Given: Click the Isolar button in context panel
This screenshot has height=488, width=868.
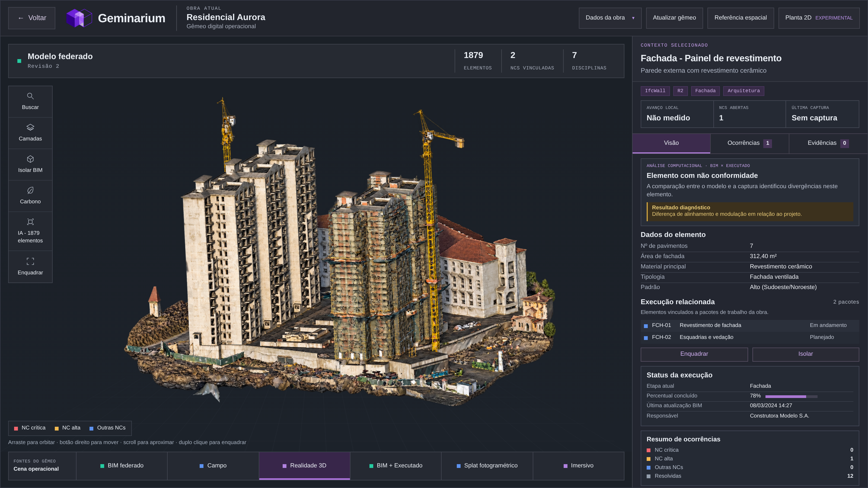Looking at the screenshot, I should (x=805, y=354).
